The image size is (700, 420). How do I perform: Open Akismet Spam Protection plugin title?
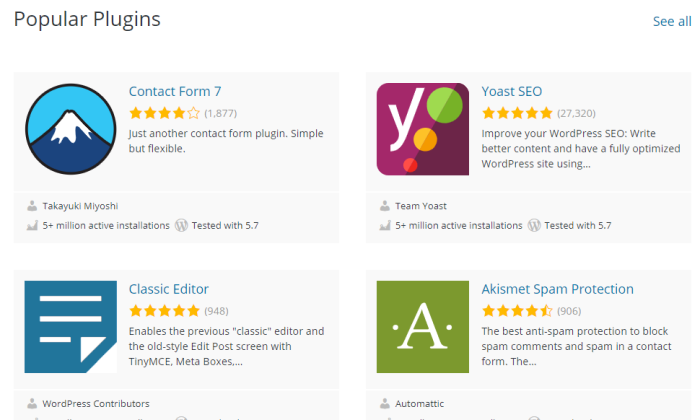557,289
